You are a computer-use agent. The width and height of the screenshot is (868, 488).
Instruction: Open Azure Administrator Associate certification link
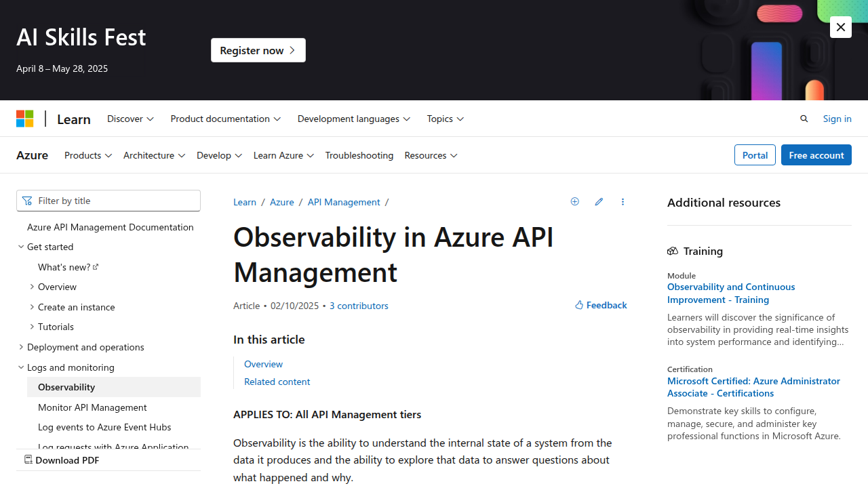click(x=753, y=387)
